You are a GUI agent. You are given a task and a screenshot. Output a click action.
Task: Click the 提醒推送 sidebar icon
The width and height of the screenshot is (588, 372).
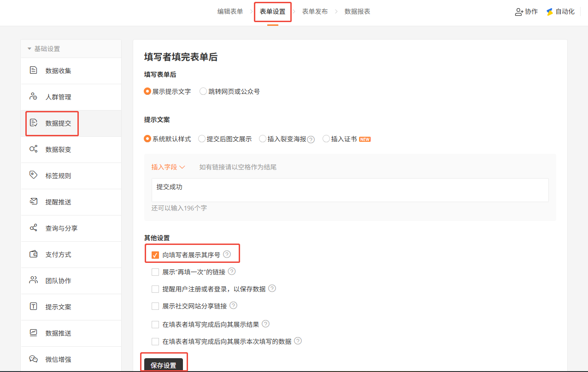click(x=33, y=202)
